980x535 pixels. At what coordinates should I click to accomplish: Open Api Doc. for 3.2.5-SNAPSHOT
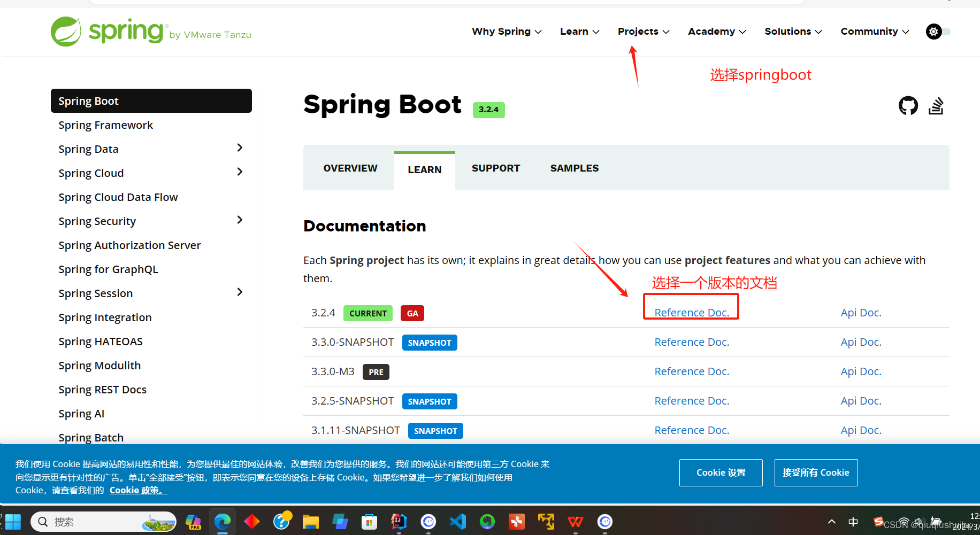861,401
